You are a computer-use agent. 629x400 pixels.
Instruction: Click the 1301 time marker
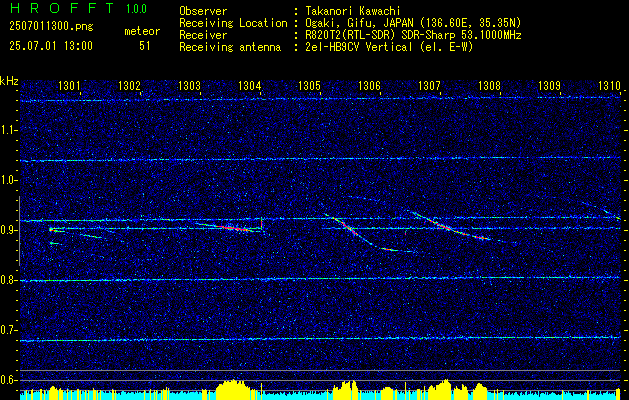(69, 85)
